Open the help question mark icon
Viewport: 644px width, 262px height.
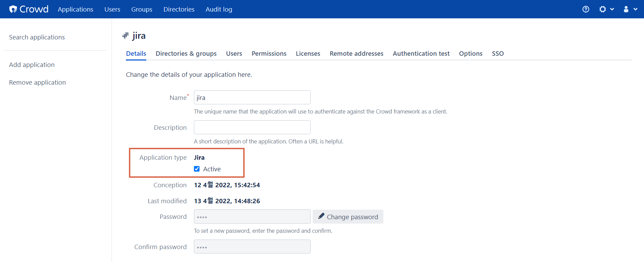[586, 9]
